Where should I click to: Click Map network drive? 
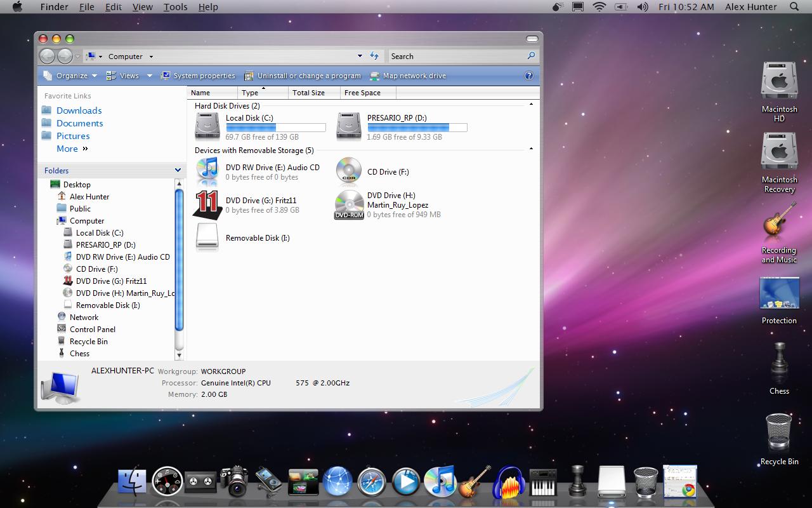point(408,76)
